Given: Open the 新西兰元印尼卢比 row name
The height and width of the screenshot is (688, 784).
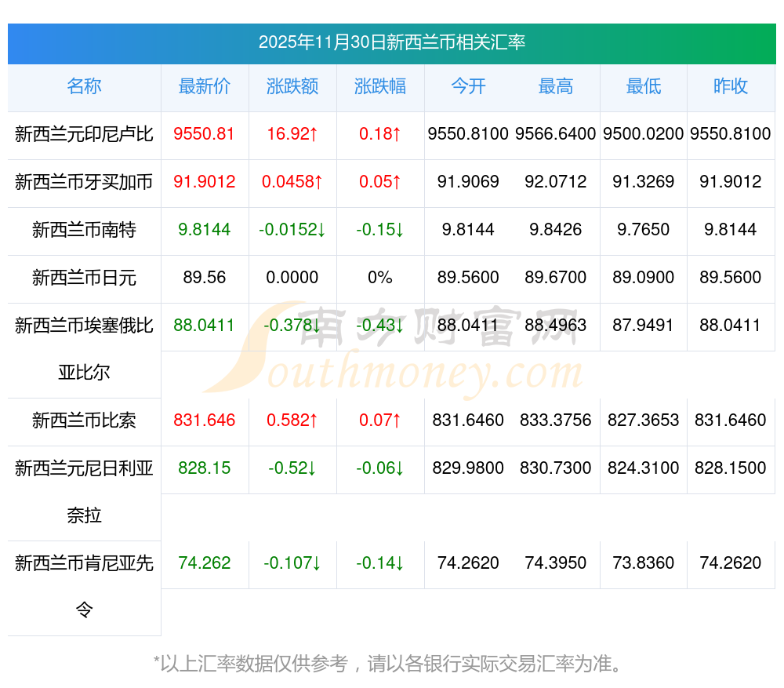Looking at the screenshot, I should click(84, 134).
